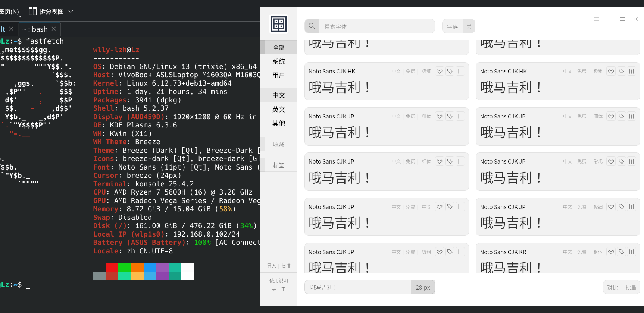Click the 导入 import link
644x313 pixels.
[x=271, y=266]
